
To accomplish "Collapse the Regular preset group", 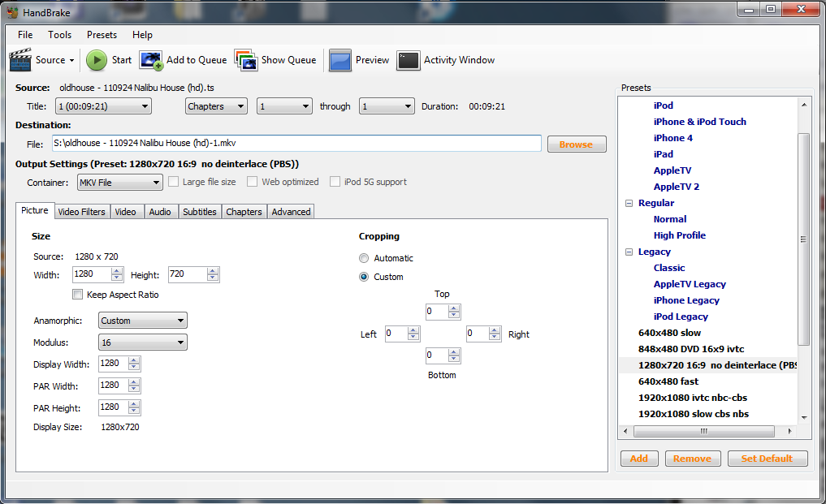I will (x=629, y=203).
